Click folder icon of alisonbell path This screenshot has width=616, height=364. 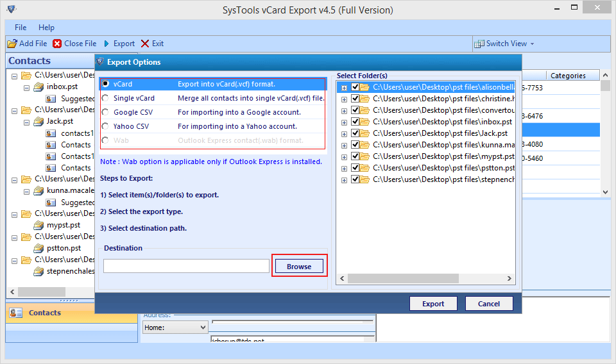coord(364,87)
